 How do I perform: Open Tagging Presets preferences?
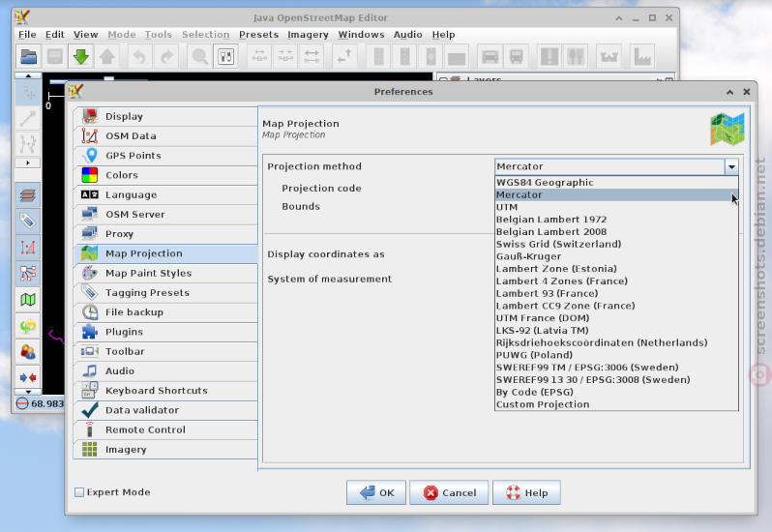coord(166,293)
